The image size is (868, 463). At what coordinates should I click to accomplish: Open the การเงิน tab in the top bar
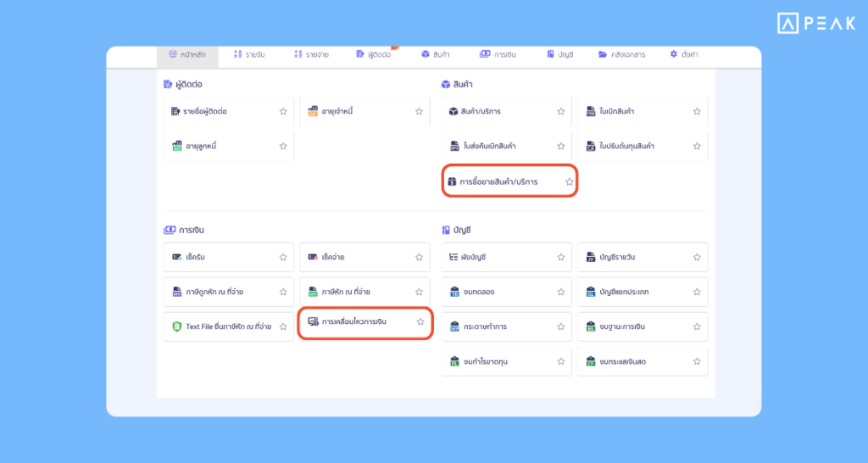(498, 54)
